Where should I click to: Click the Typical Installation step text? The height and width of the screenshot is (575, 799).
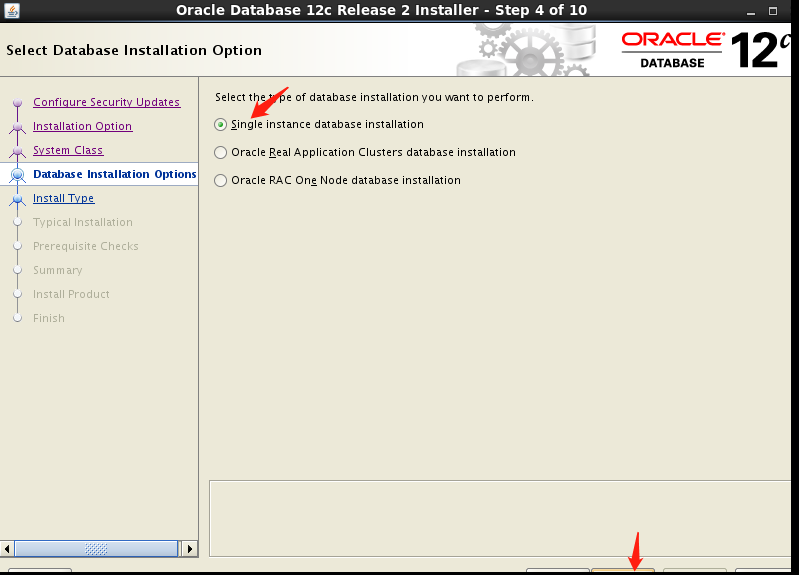tap(83, 222)
